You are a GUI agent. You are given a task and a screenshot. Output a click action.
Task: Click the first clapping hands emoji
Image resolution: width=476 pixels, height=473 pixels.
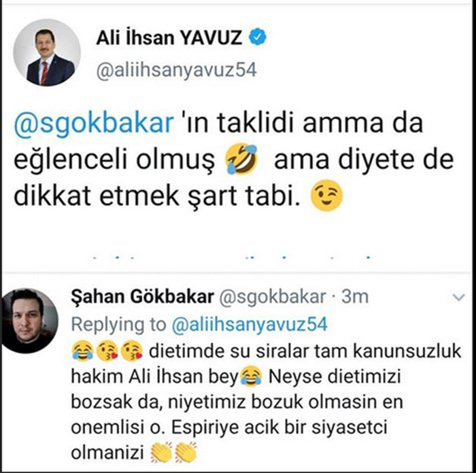161,453
